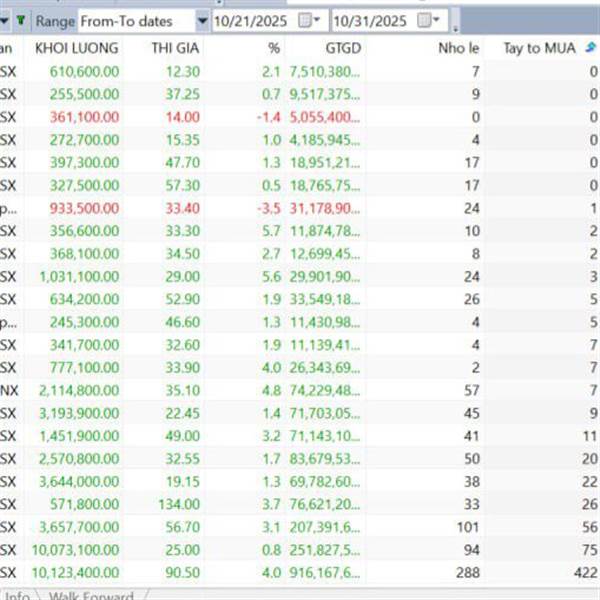The height and width of the screenshot is (600, 600).
Task: Select GTGD cell 251,827,5...
Action: click(x=324, y=550)
